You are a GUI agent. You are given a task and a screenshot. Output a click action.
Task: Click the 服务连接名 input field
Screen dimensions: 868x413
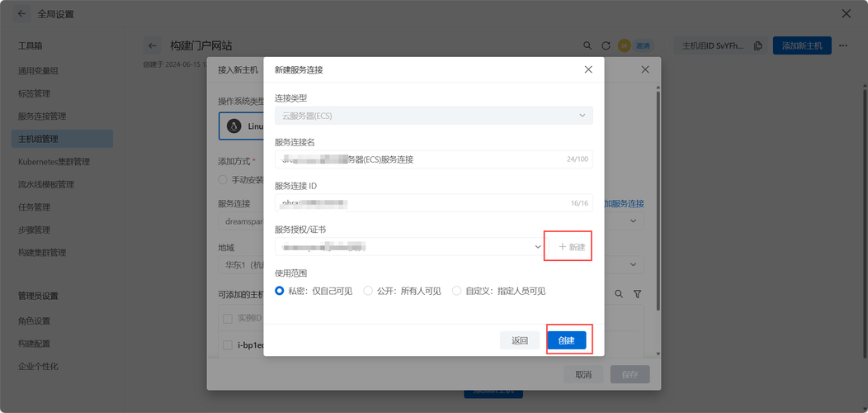click(434, 159)
